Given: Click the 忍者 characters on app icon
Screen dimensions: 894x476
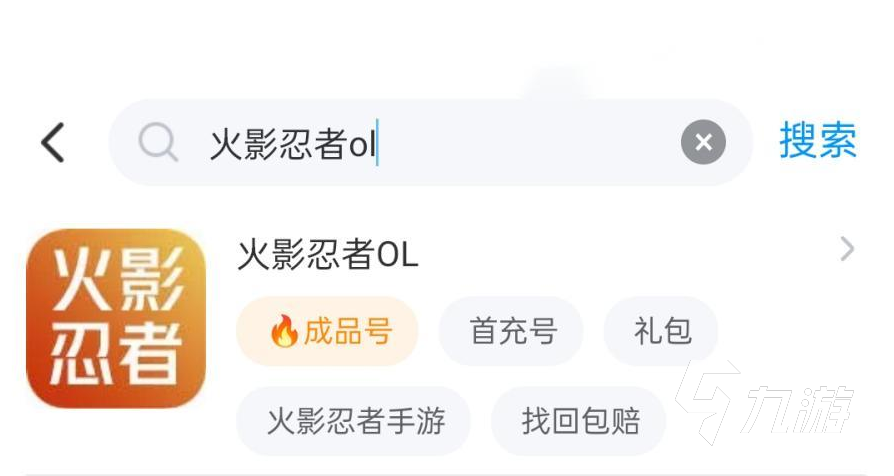Looking at the screenshot, I should [x=116, y=357].
